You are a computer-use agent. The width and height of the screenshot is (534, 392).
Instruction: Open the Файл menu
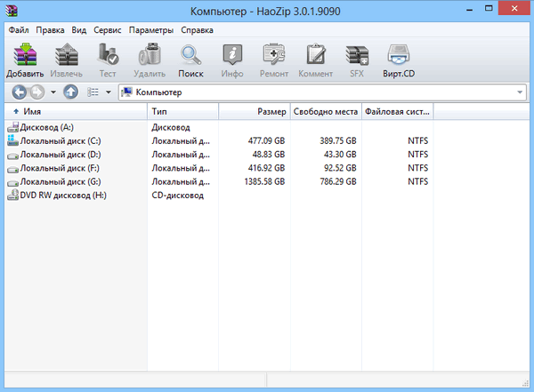[19, 29]
